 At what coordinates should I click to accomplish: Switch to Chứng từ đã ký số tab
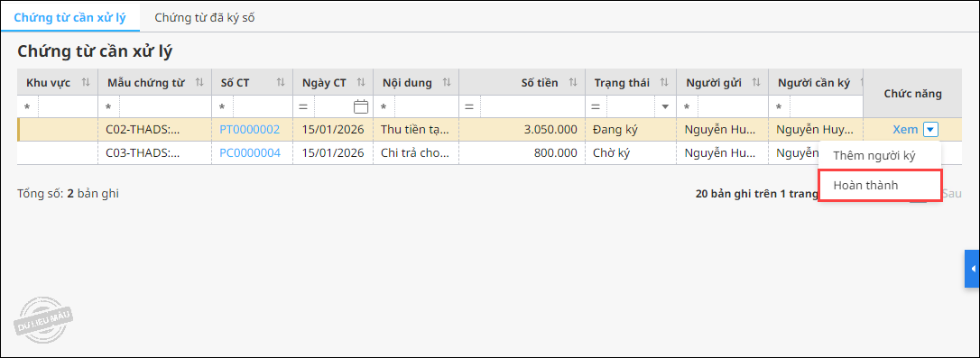pos(205,17)
